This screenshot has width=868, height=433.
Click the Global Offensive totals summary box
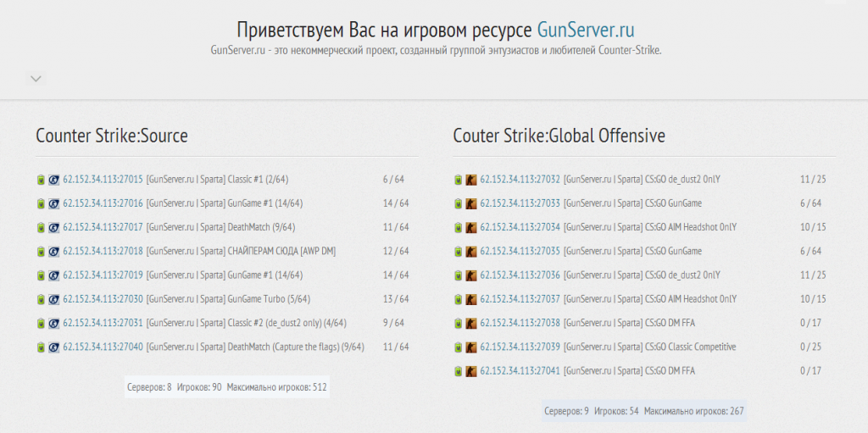click(644, 411)
